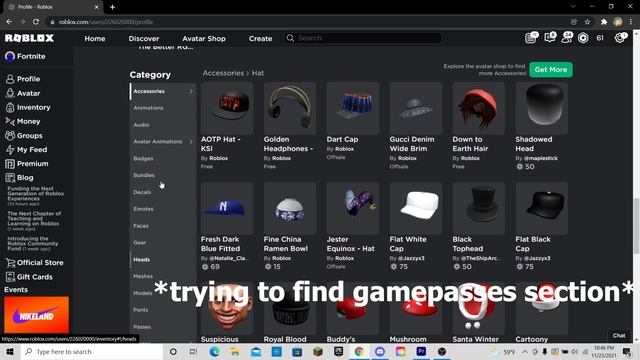
Task: Open notifications stream icon in header
Action: pyautogui.click(x=531, y=38)
